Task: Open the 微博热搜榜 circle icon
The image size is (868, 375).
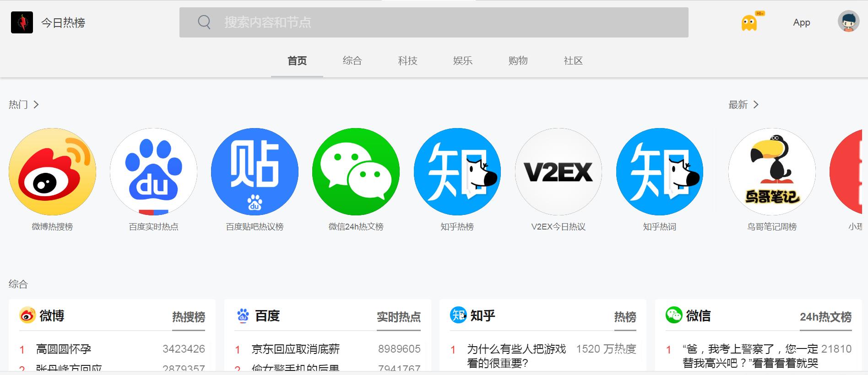Action: (x=53, y=171)
